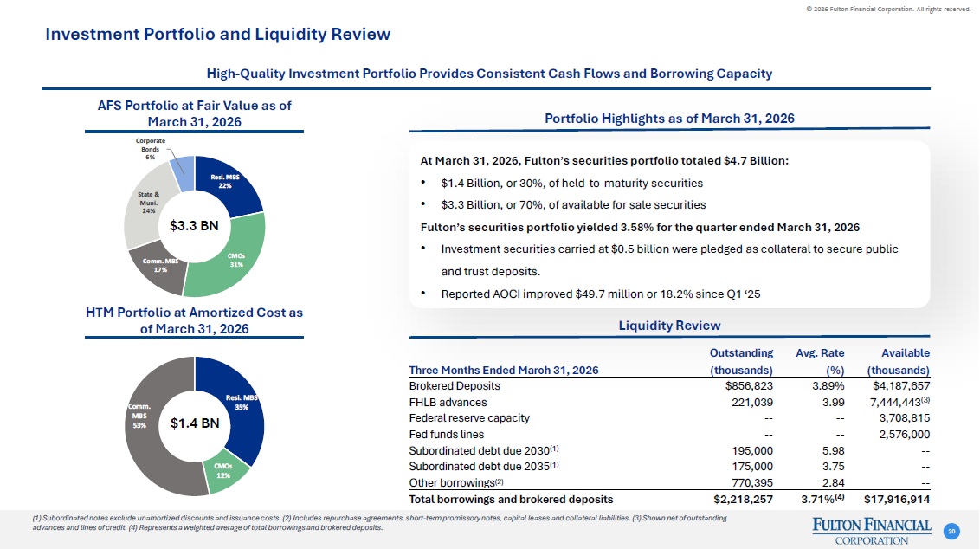Click the Liquidity Review section heading
Screen dimensions: 980x549
(669, 325)
